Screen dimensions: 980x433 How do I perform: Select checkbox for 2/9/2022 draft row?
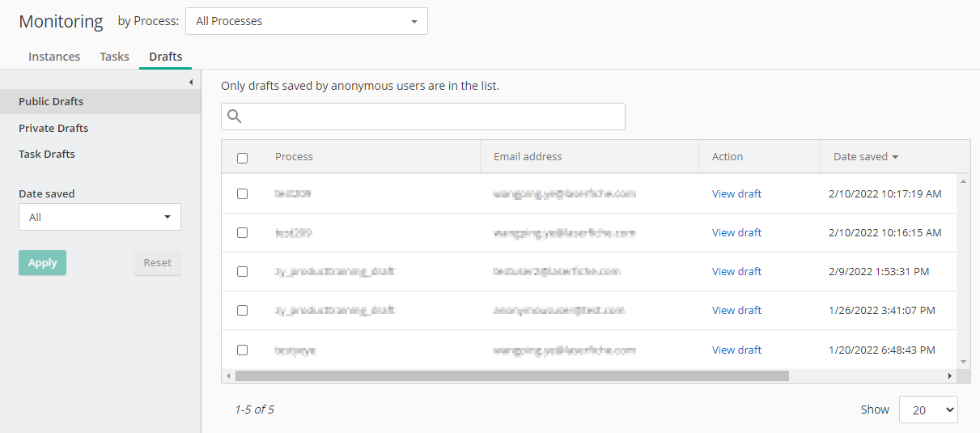pyautogui.click(x=242, y=272)
